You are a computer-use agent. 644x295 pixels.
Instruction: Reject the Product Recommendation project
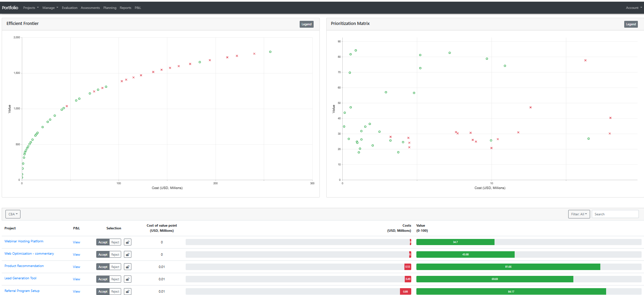[115, 267]
